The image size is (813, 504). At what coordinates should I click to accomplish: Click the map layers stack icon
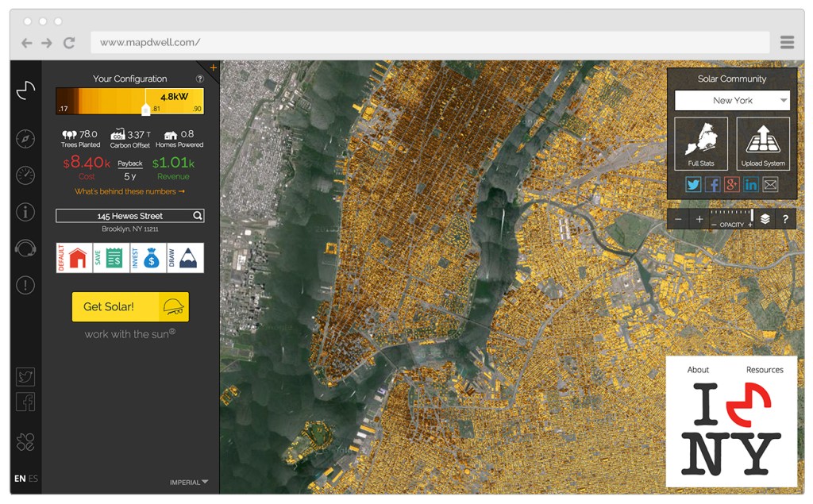pyautogui.click(x=765, y=219)
